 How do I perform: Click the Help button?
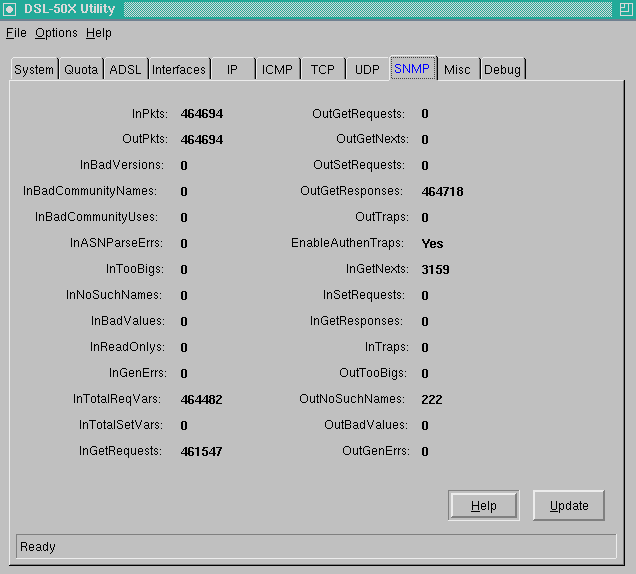pyautogui.click(x=483, y=505)
